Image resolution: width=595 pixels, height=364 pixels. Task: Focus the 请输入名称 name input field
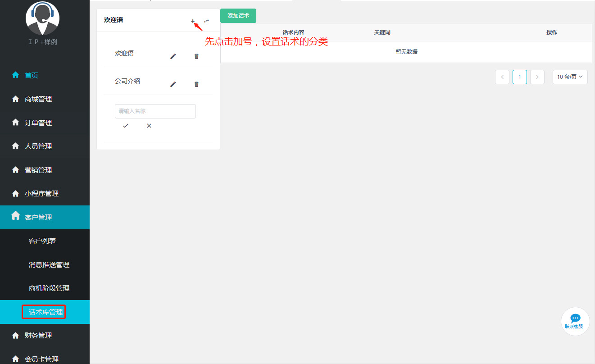pyautogui.click(x=155, y=111)
